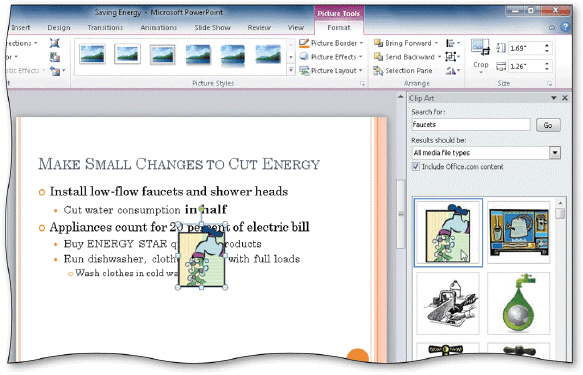Viewport: 583px width, 375px height.
Task: Click the shape height field 1.69"
Action: [x=526, y=48]
